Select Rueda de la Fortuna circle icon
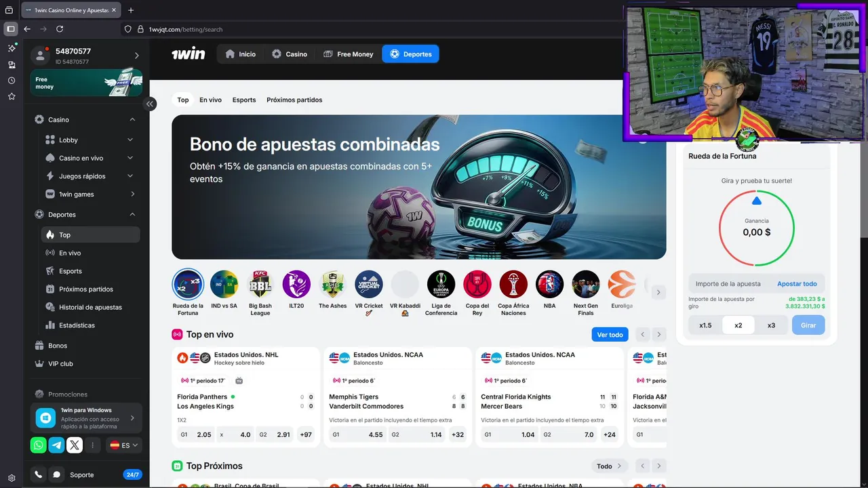868x488 pixels. click(x=188, y=284)
